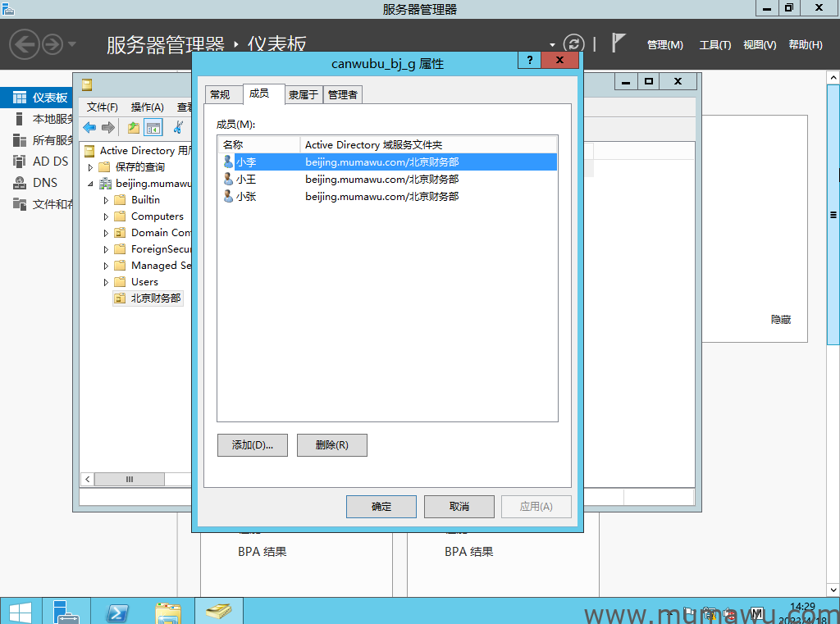Expand the Builtin tree node

(106, 200)
